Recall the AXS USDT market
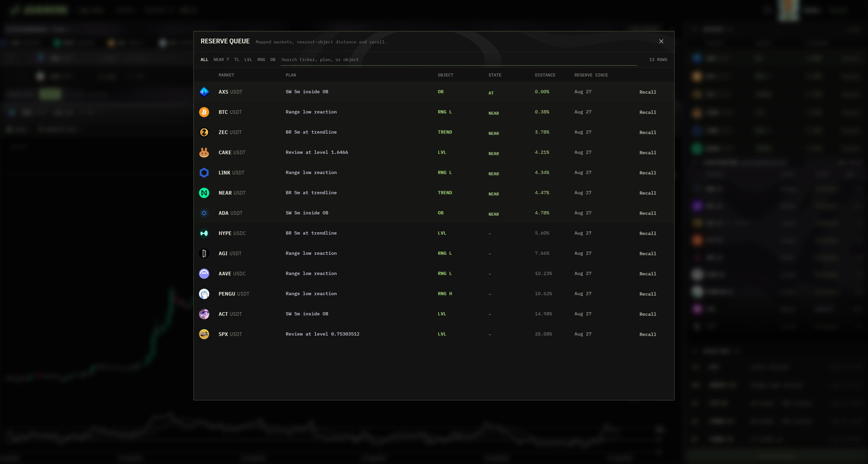This screenshot has width=868, height=464. click(x=648, y=92)
